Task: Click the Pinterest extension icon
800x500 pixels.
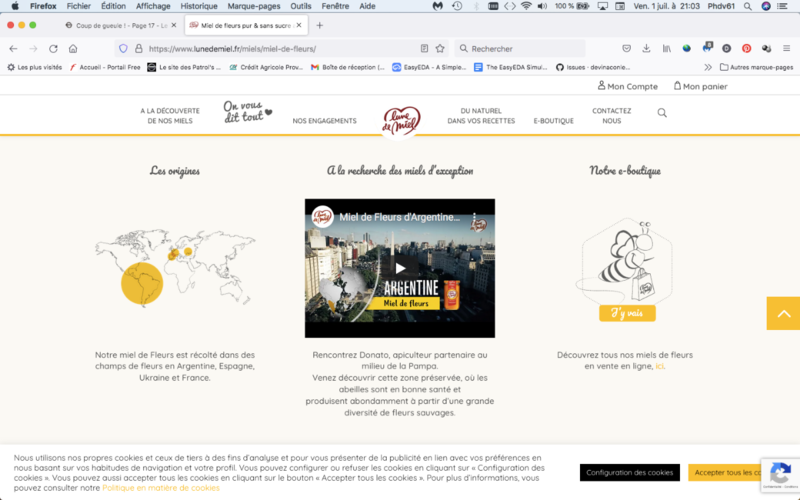Action: (x=746, y=48)
